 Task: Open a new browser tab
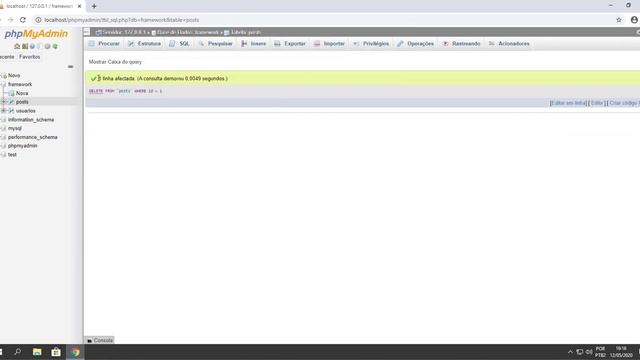(x=94, y=6)
